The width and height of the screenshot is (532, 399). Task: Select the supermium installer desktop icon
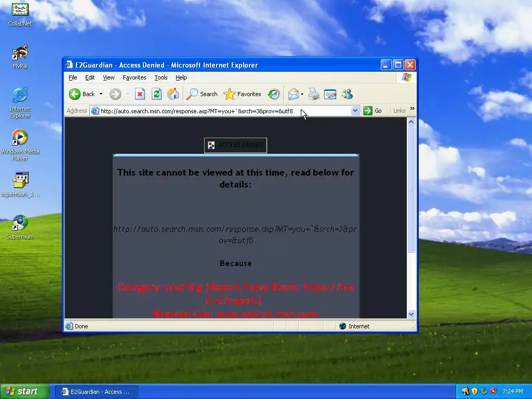click(x=20, y=184)
